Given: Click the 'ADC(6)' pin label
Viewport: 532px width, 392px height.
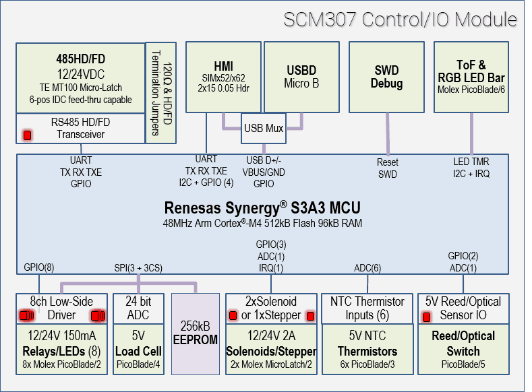Looking at the screenshot, I should click(x=367, y=268).
